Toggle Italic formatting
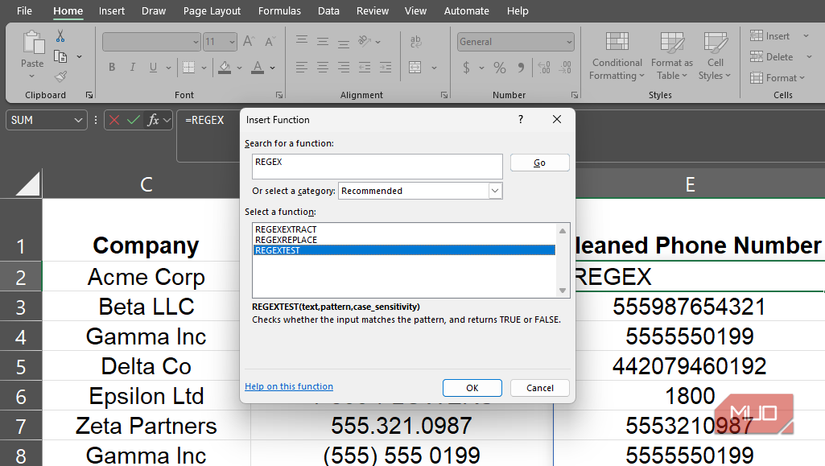The height and width of the screenshot is (466, 825). pyautogui.click(x=133, y=67)
